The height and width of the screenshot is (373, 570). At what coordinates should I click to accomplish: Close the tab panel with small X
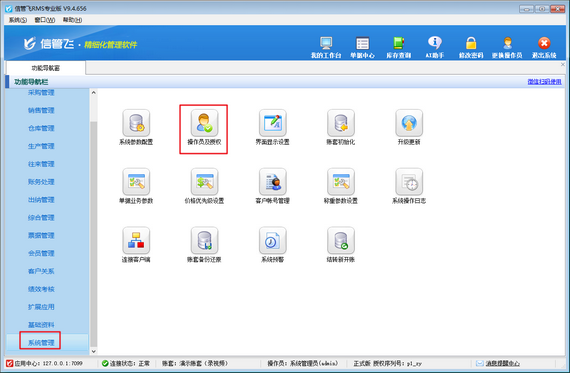point(563,64)
